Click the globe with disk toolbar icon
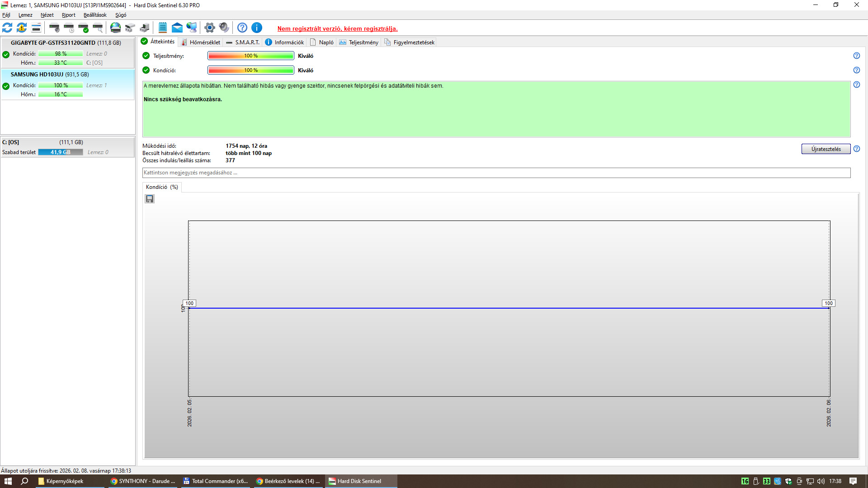 (116, 28)
